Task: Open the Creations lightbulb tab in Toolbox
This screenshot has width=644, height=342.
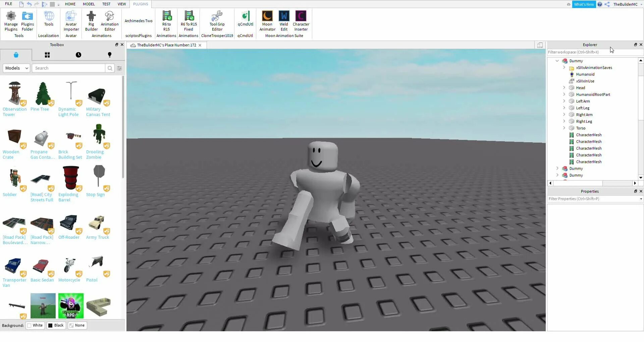Action: (x=110, y=55)
